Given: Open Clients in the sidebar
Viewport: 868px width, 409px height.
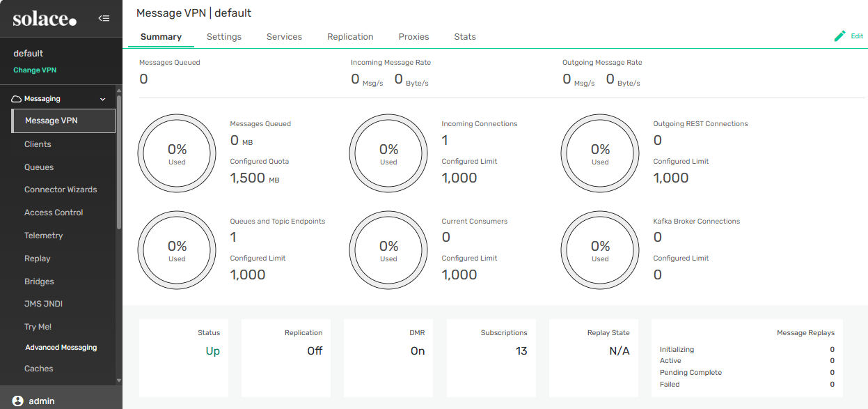Looking at the screenshot, I should pos(38,144).
